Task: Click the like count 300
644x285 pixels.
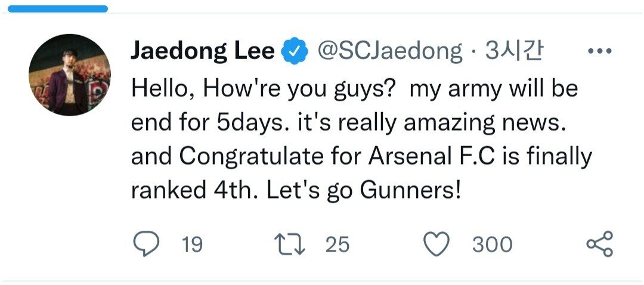Action: click(x=492, y=244)
